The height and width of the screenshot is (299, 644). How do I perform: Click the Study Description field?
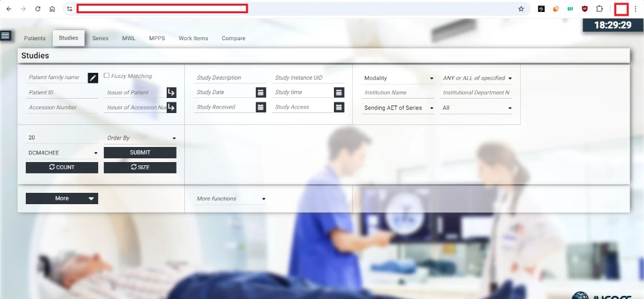(x=230, y=77)
